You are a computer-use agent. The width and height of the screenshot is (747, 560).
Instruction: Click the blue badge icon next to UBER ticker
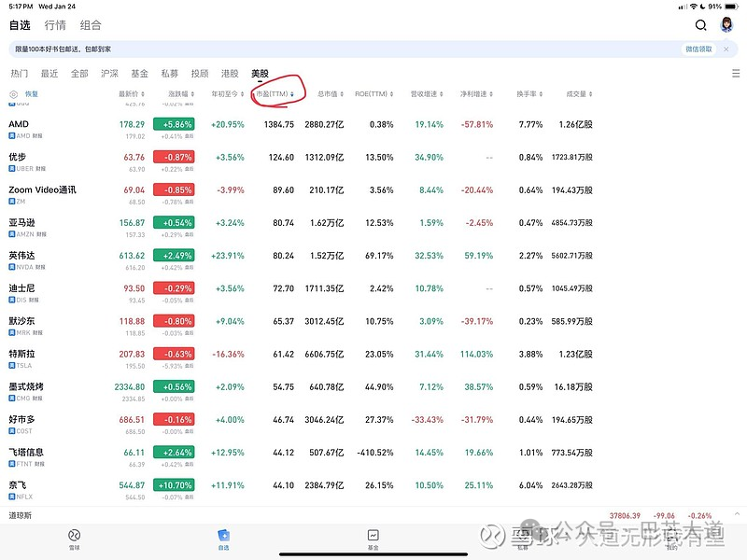12,169
